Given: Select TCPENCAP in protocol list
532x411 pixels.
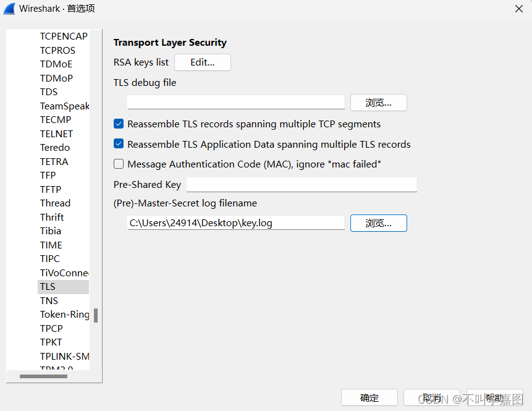Looking at the screenshot, I should [x=64, y=36].
